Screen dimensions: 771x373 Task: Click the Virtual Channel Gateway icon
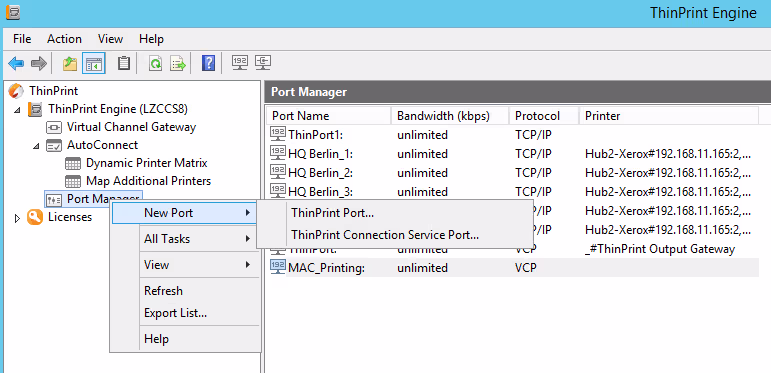54,127
